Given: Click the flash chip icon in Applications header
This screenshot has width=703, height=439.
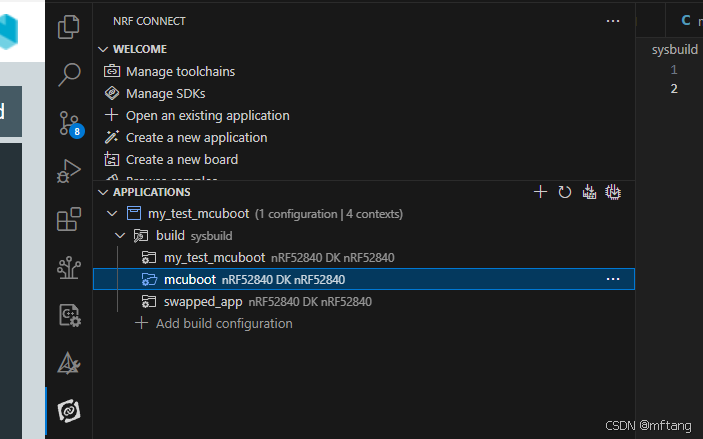Looking at the screenshot, I should (613, 192).
